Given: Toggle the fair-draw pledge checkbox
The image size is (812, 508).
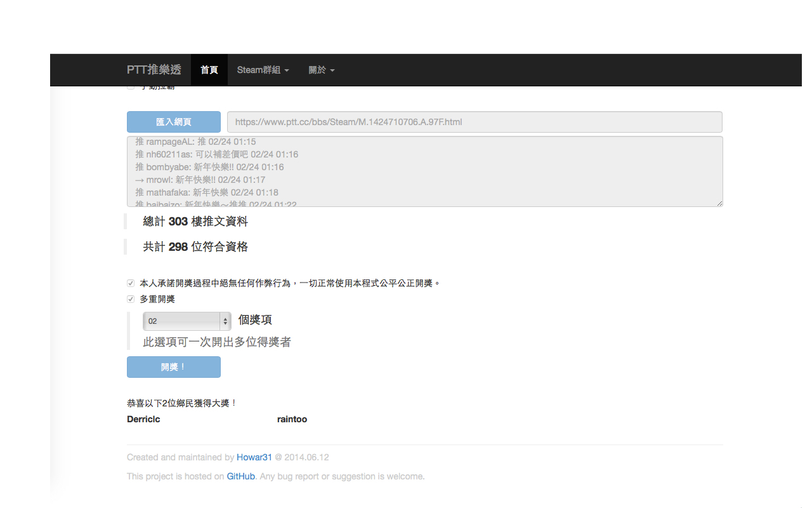Looking at the screenshot, I should 131,283.
